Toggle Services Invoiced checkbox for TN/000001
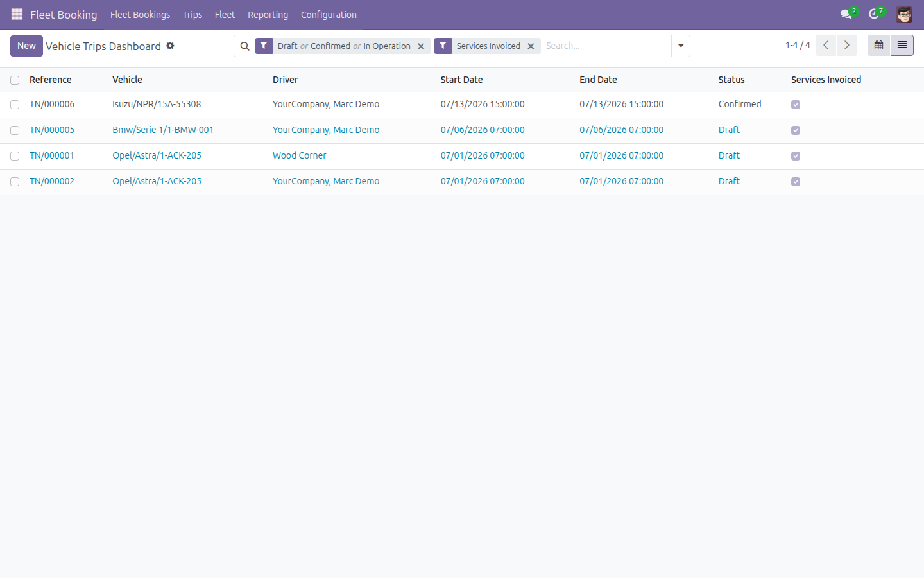Screen dimensions: 924x578 click(x=796, y=156)
